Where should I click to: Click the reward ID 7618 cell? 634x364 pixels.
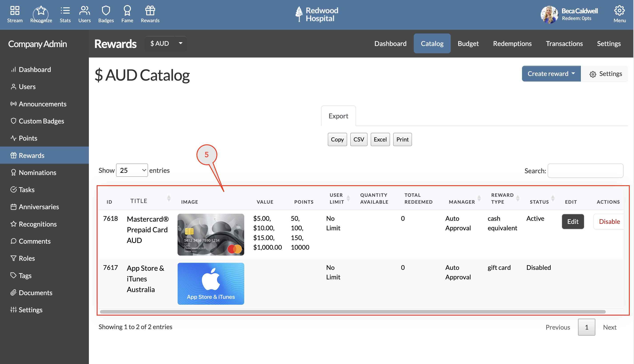coord(110,219)
